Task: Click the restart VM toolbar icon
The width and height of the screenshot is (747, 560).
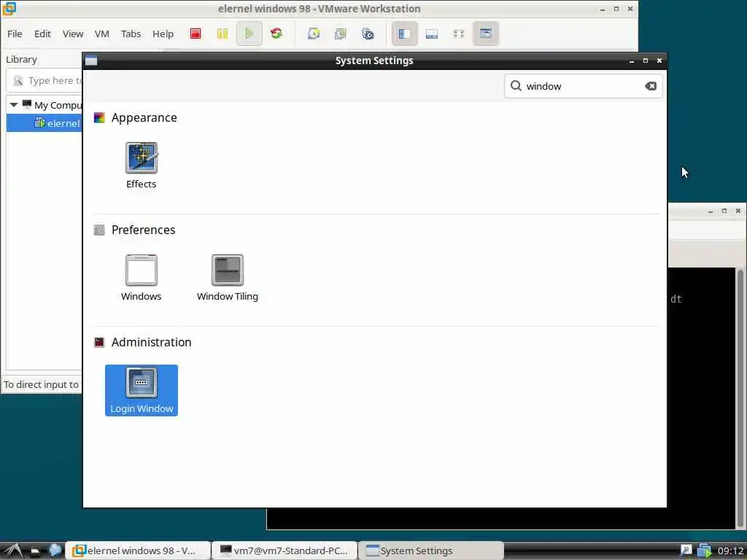Action: (276, 34)
